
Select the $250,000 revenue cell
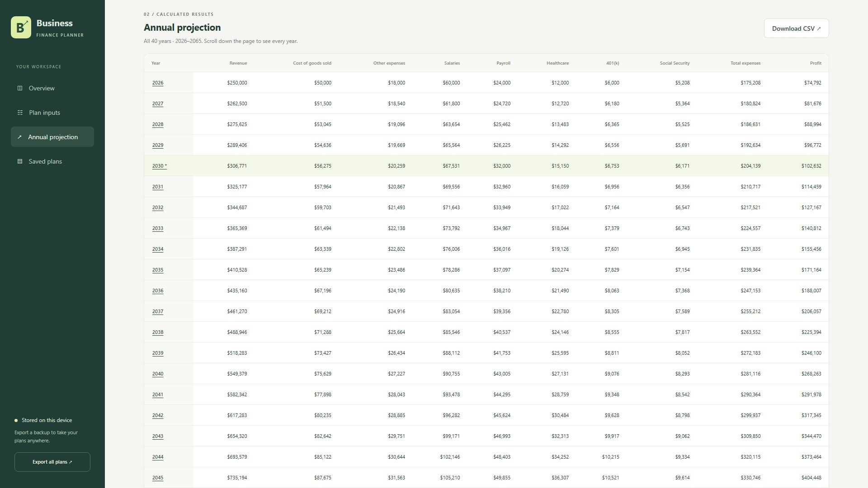[x=237, y=83]
